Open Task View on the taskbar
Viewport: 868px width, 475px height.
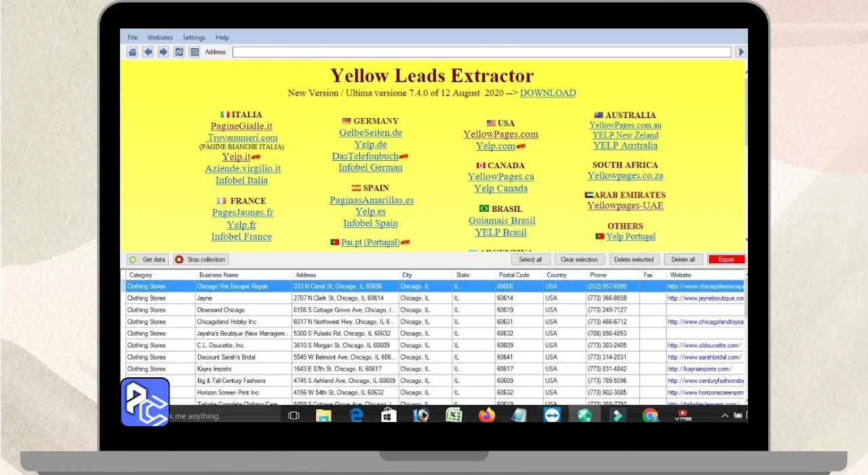click(x=294, y=415)
